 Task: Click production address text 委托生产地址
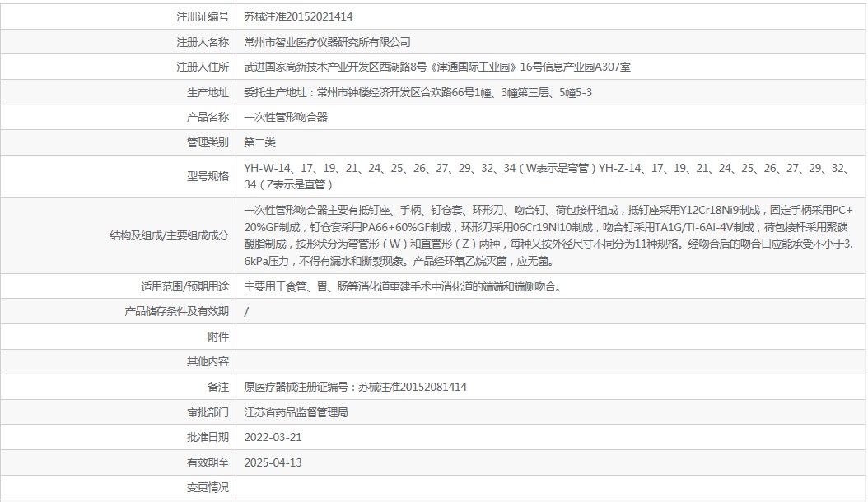[418, 92]
